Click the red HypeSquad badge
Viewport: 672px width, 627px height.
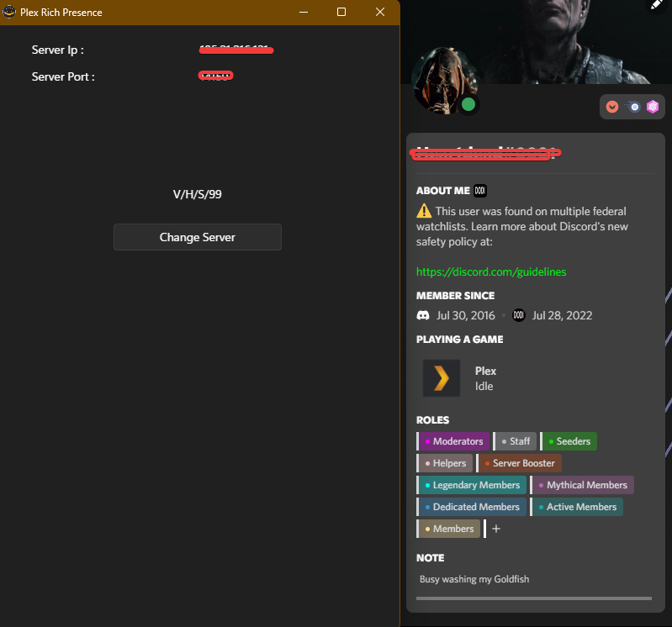point(612,107)
